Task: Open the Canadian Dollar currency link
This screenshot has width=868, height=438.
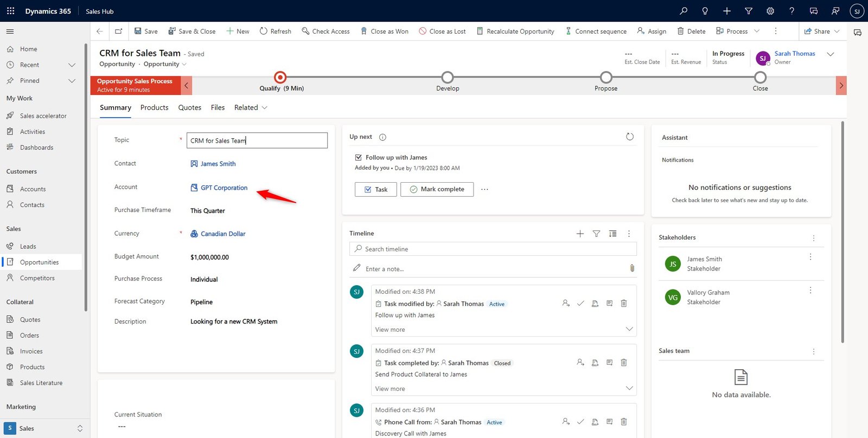Action: click(223, 234)
